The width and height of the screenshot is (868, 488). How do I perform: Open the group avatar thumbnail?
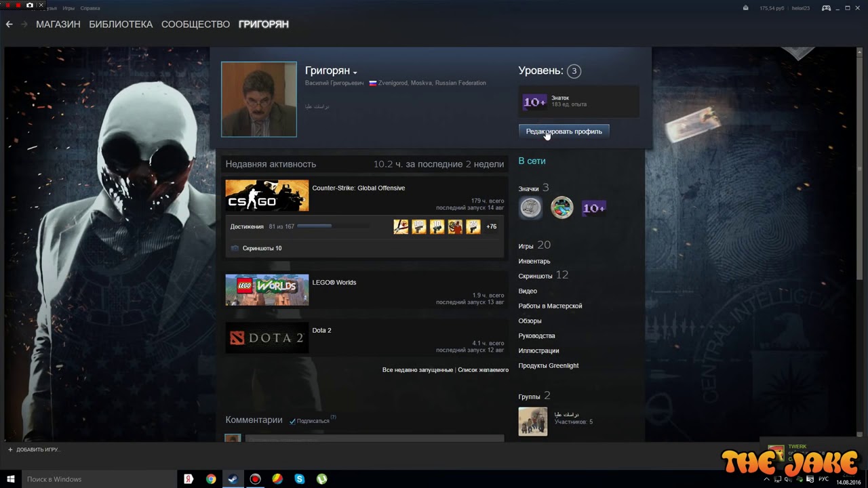pos(533,422)
